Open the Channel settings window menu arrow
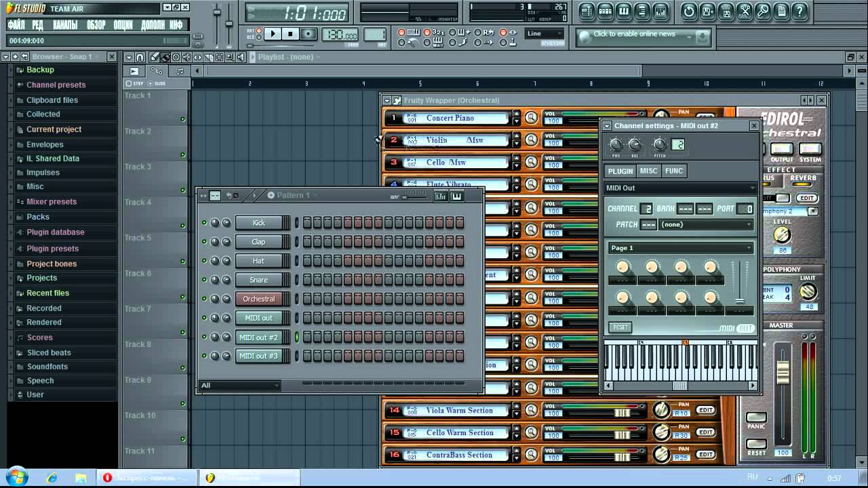Screen dimensions: 868x488 607,126
